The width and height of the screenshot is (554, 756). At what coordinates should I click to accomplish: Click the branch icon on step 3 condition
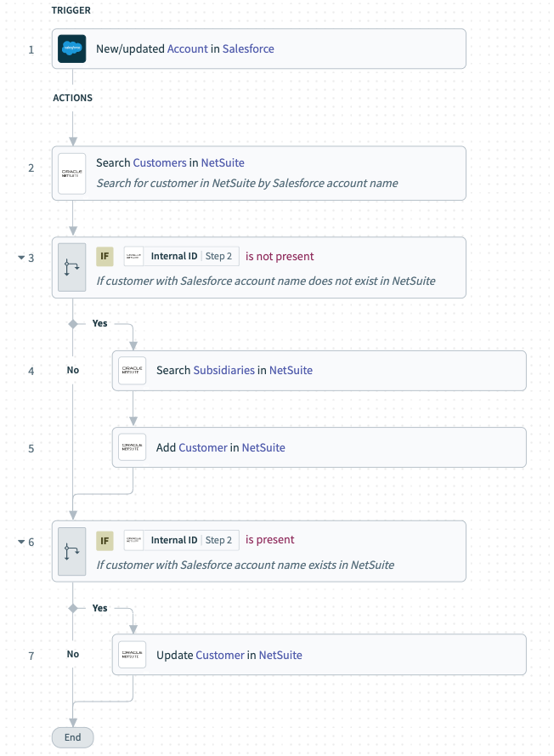[72, 268]
